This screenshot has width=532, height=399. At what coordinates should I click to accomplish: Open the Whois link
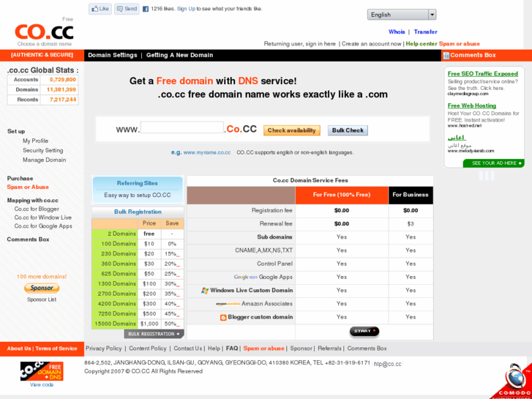(397, 31)
